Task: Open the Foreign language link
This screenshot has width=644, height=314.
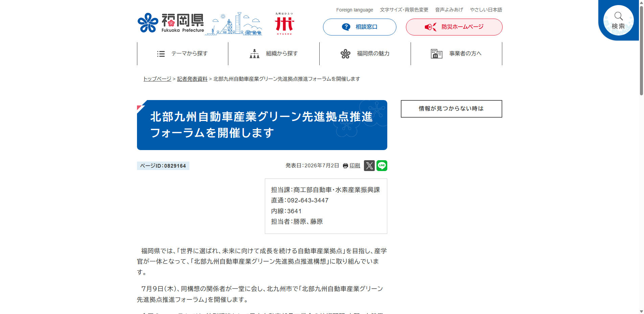Action: (x=354, y=10)
